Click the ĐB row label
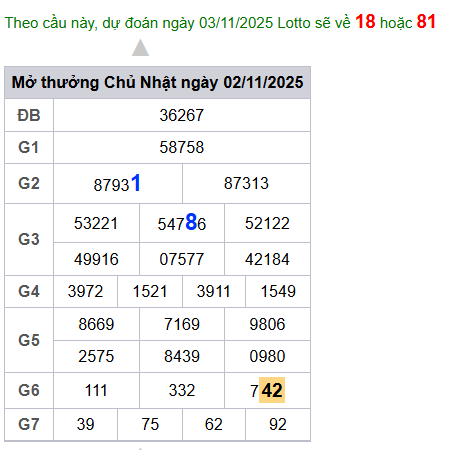468x450 pixels. [29, 115]
